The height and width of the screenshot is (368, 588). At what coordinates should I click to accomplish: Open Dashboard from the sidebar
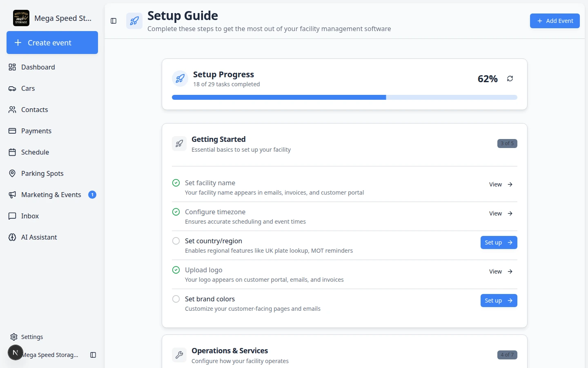tap(52, 67)
